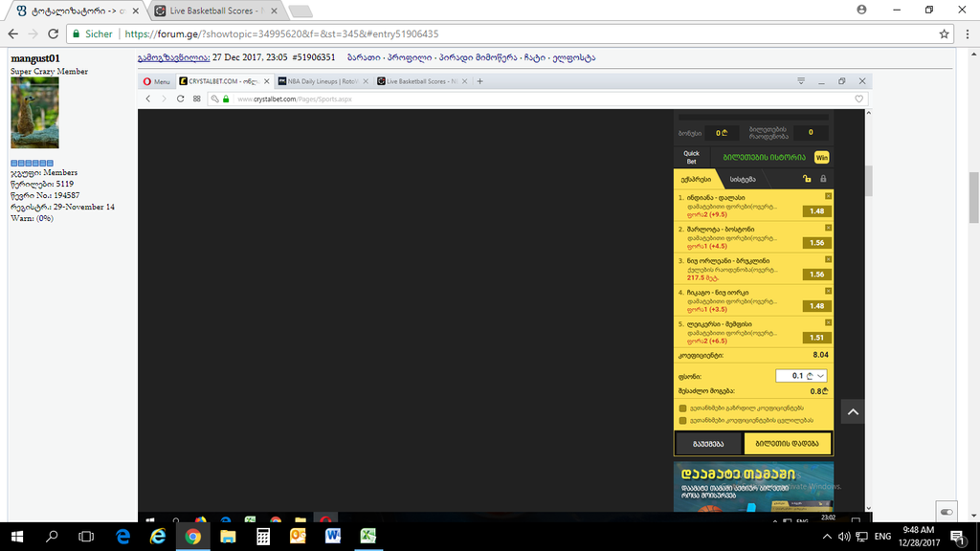980x551 pixels.
Task: Click the დაამატე თამაში promo banner
Action: pos(754,487)
